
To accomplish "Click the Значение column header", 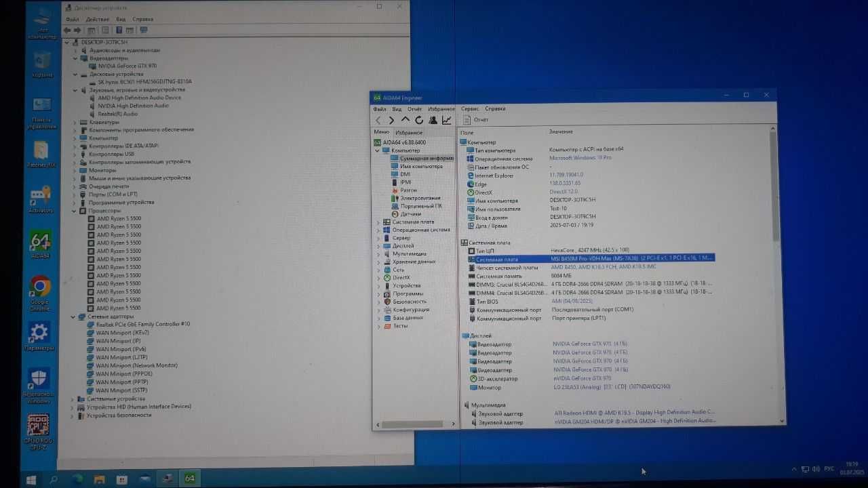I will pyautogui.click(x=561, y=131).
